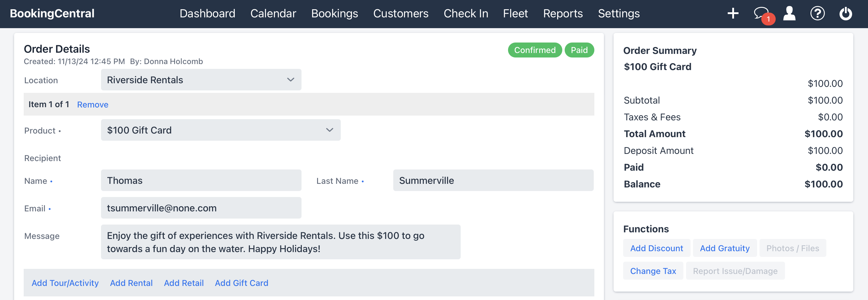Open the Calendar menu
Image resolution: width=868 pixels, height=300 pixels.
pos(273,13)
